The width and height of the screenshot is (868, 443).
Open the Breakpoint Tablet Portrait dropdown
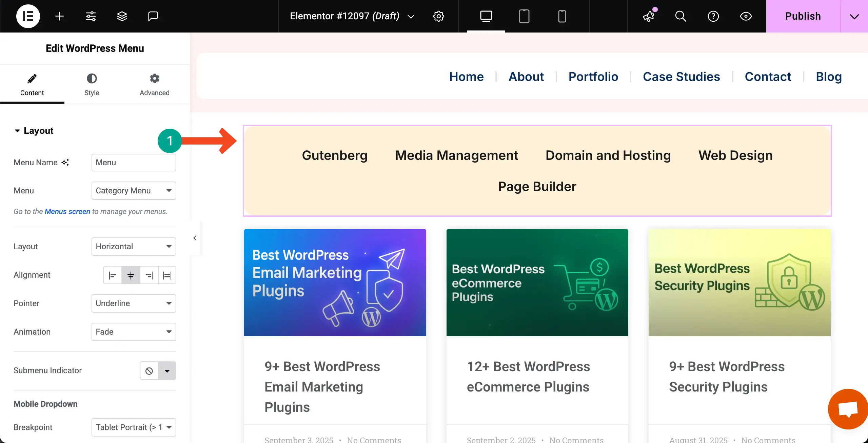[x=134, y=427]
